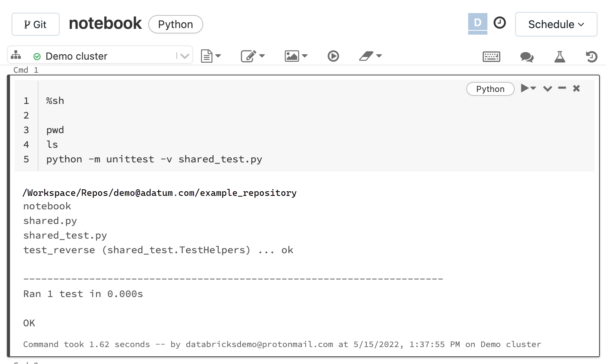The width and height of the screenshot is (606, 364).
Task: Click 'shared_test.py' output listing line
Action: [x=65, y=235]
